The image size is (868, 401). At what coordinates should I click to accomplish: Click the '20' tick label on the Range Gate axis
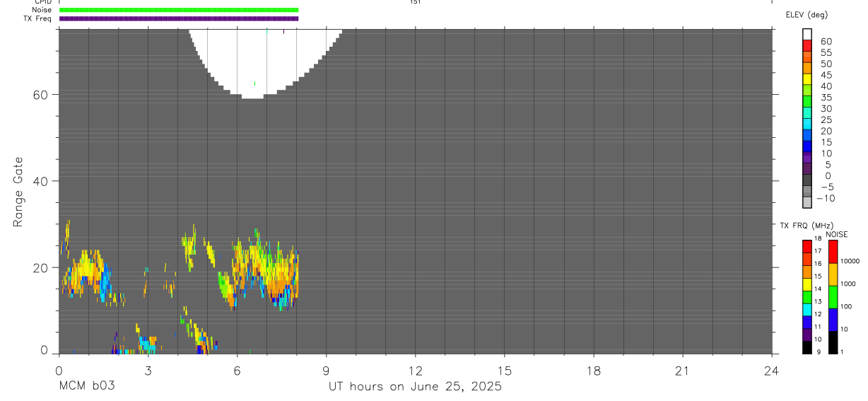[x=41, y=267]
